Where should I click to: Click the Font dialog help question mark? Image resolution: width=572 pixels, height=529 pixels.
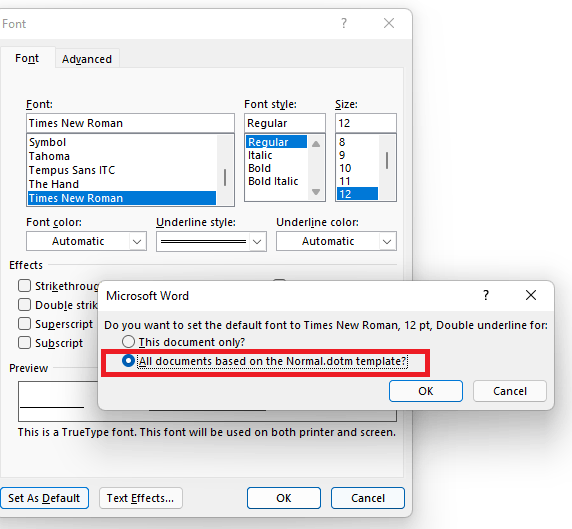point(344,23)
